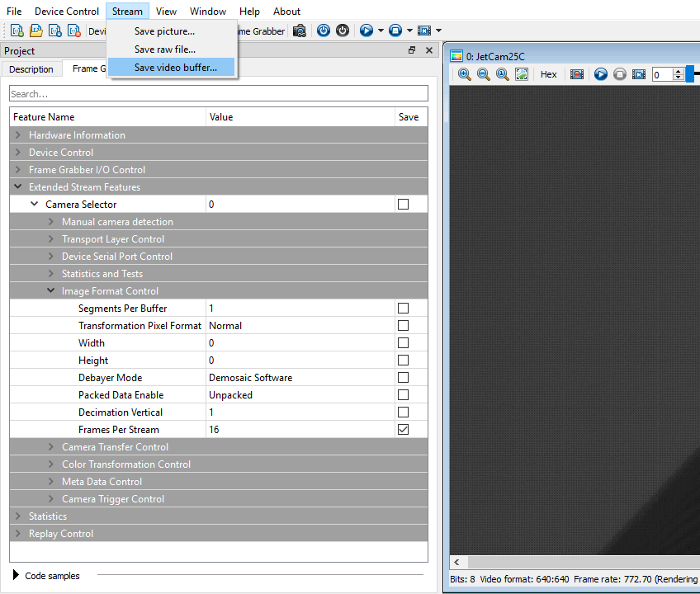Screen dimensions: 700x594
Task: Choose Save picture... from Stream menu
Action: click(x=172, y=31)
